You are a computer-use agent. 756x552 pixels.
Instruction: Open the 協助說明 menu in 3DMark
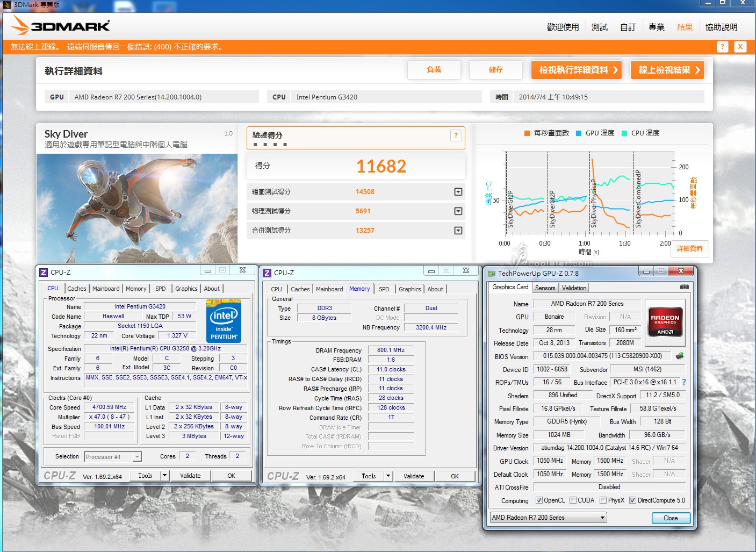721,27
